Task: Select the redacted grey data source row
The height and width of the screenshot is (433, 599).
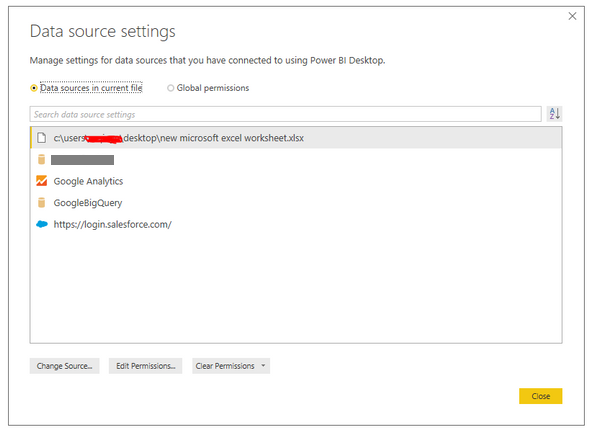Action: pos(296,160)
